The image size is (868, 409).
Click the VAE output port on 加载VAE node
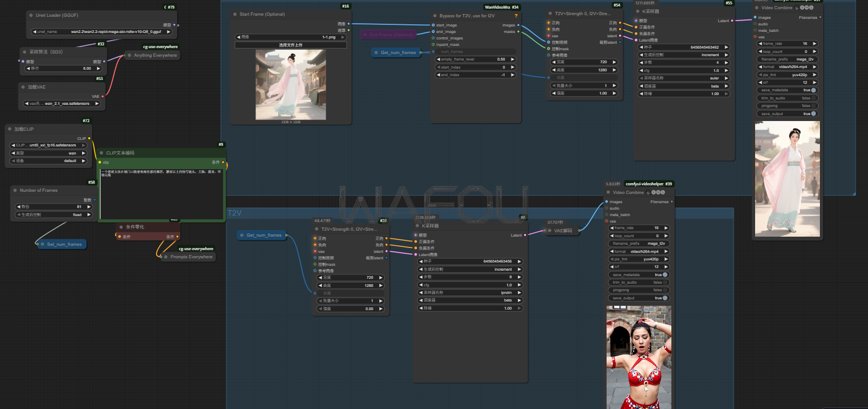click(103, 97)
